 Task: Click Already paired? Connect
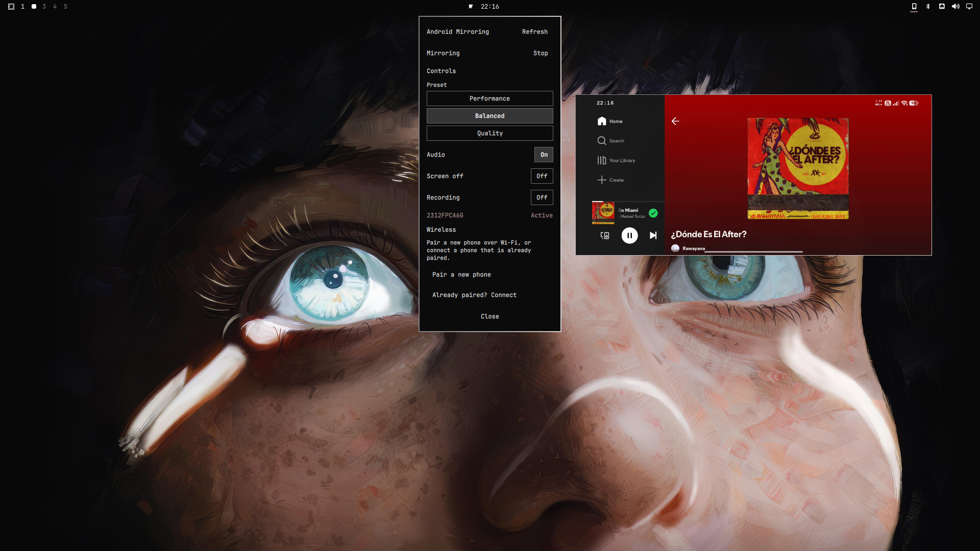pos(474,295)
